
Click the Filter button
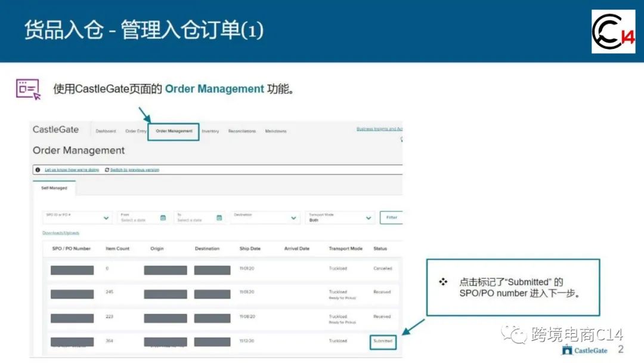pos(391,217)
